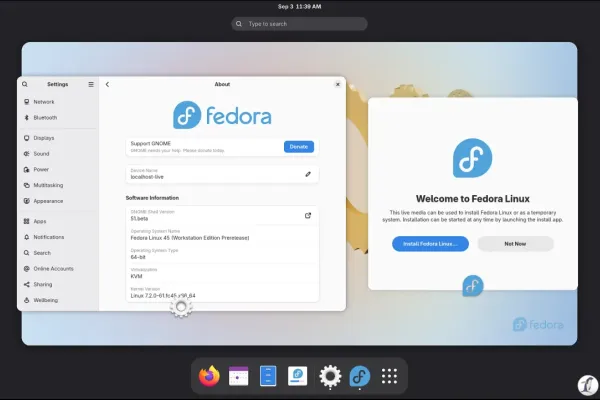The image size is (600, 400).
Task: Click the Sharing label in sidebar
Action: click(43, 284)
